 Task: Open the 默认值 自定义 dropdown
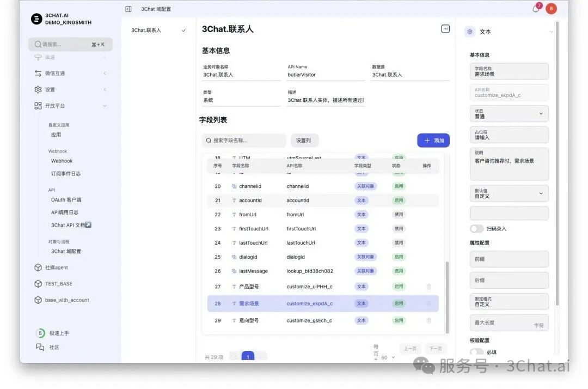(509, 193)
